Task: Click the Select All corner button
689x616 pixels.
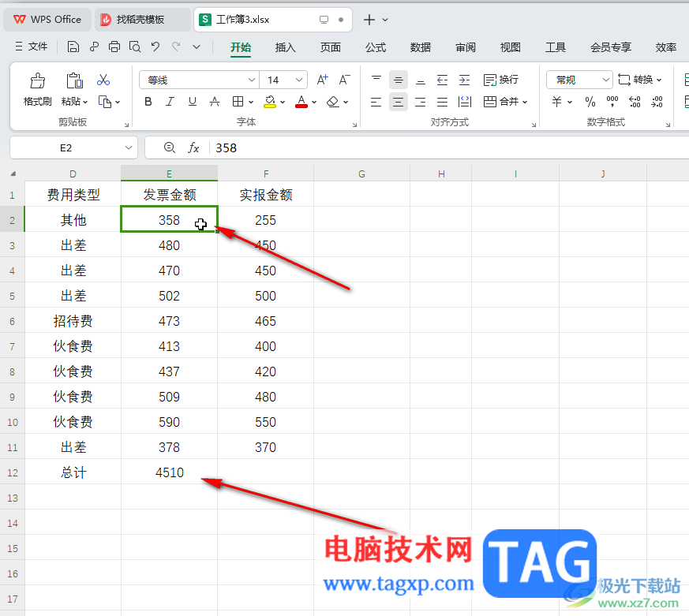Action: (x=13, y=174)
